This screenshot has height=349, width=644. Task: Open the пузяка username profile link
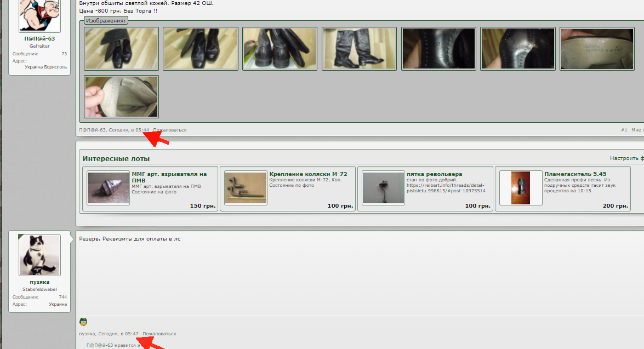(x=39, y=282)
